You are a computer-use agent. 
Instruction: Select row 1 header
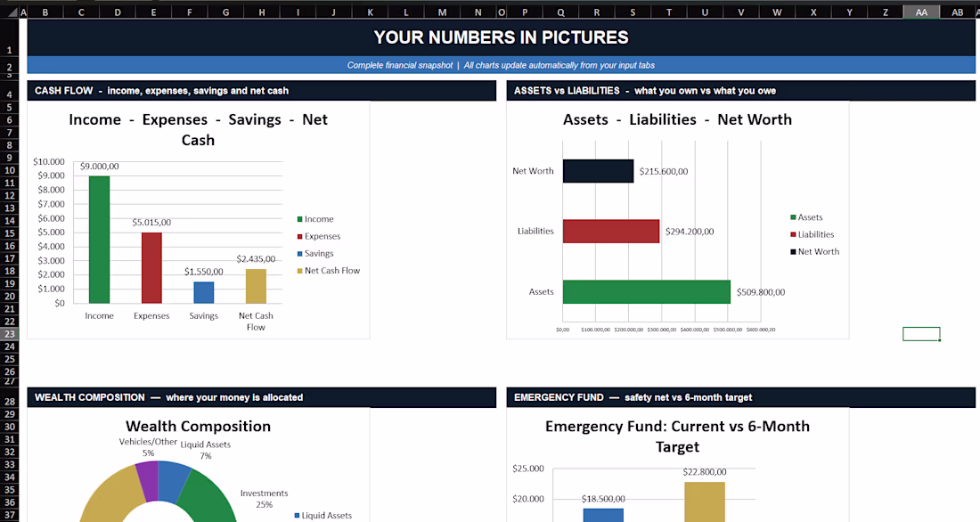pos(10,37)
